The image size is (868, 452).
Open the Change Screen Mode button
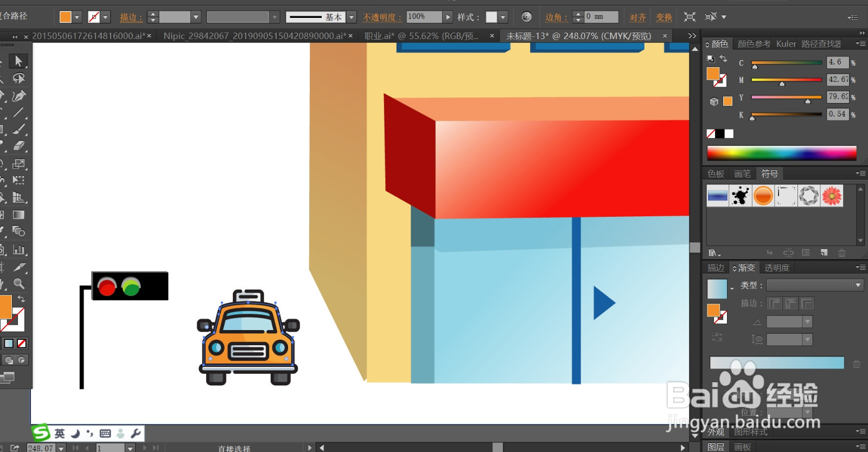(8, 377)
